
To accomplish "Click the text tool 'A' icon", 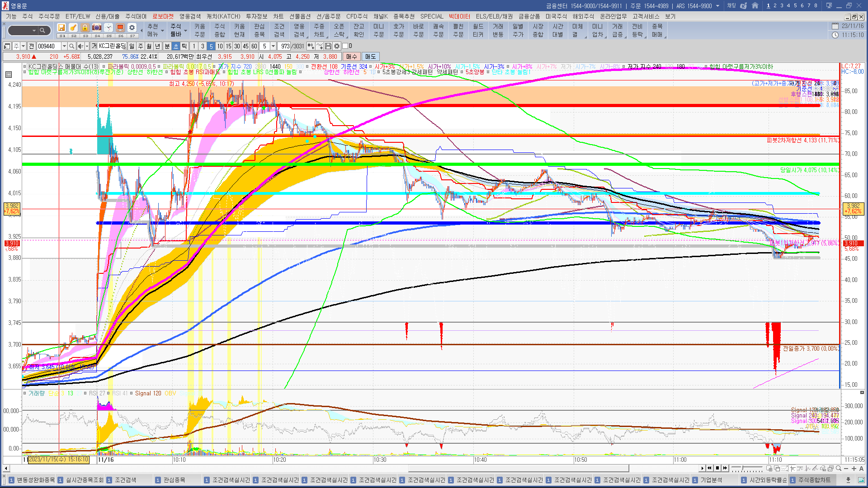I will point(861,469).
